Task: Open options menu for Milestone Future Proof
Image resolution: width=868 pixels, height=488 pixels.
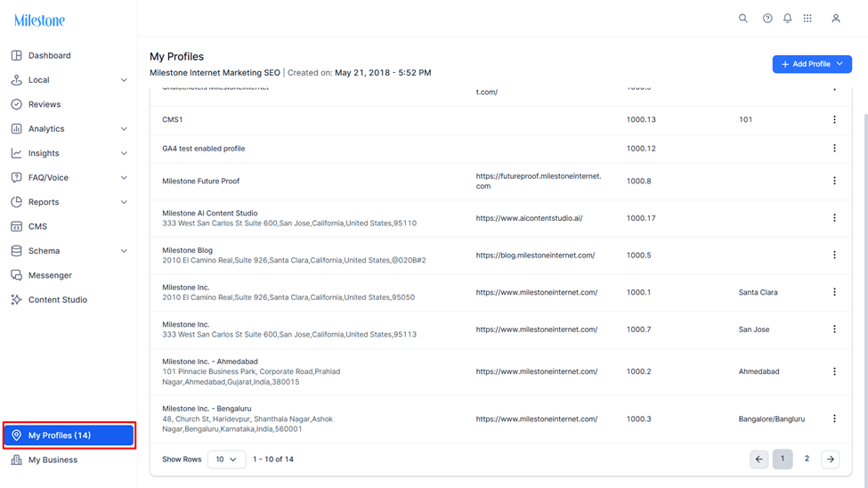Action: (x=834, y=181)
